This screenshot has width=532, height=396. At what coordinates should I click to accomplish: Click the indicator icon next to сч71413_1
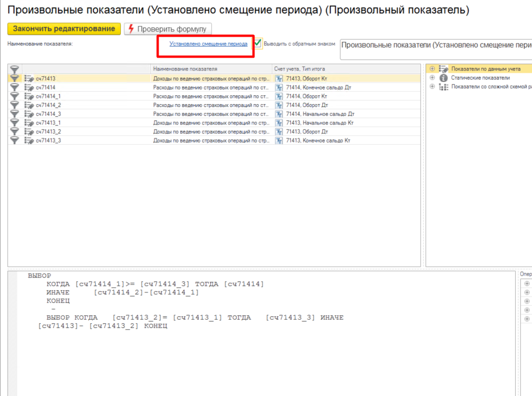pyautogui.click(x=29, y=123)
